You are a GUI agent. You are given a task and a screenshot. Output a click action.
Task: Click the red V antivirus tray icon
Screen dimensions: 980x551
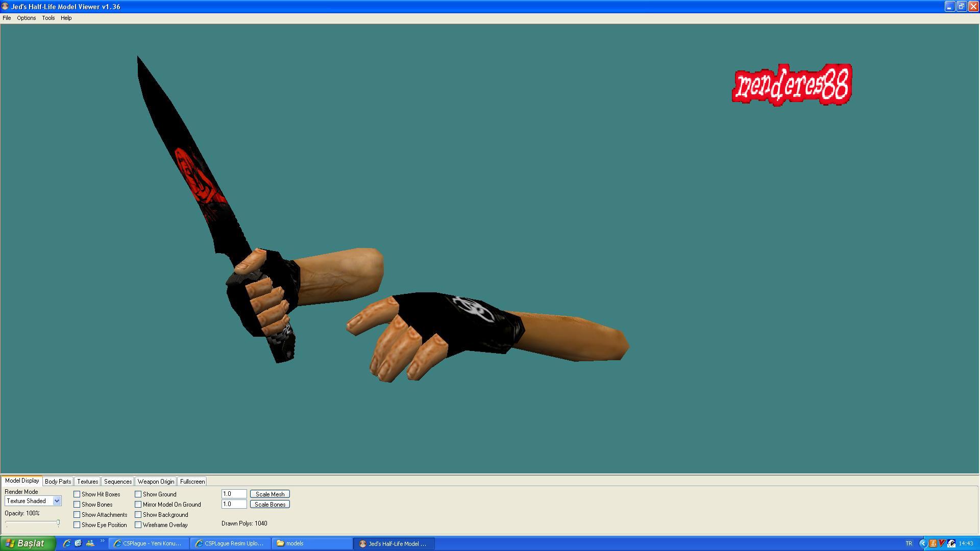click(942, 543)
